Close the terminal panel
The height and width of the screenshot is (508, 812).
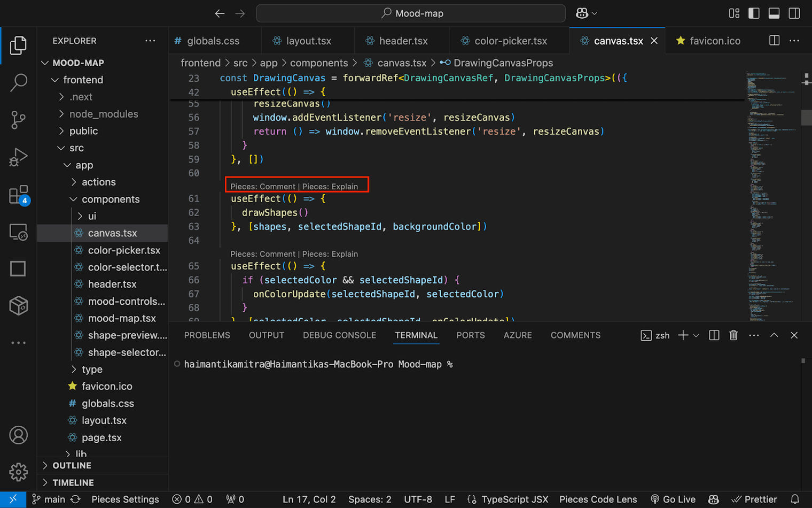coord(794,335)
